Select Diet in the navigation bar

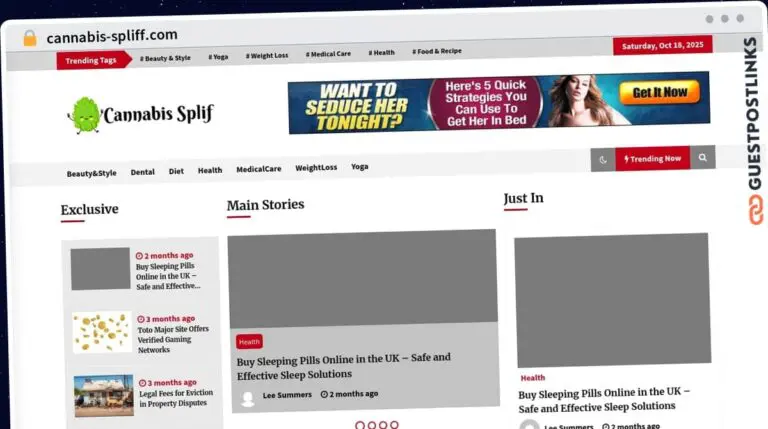click(176, 171)
